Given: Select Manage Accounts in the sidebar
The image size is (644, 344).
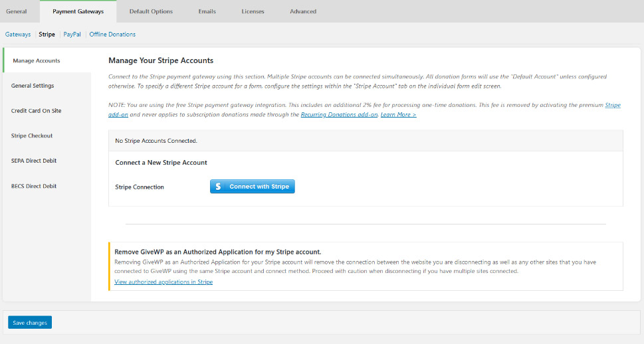Looking at the screenshot, I should point(47,60).
